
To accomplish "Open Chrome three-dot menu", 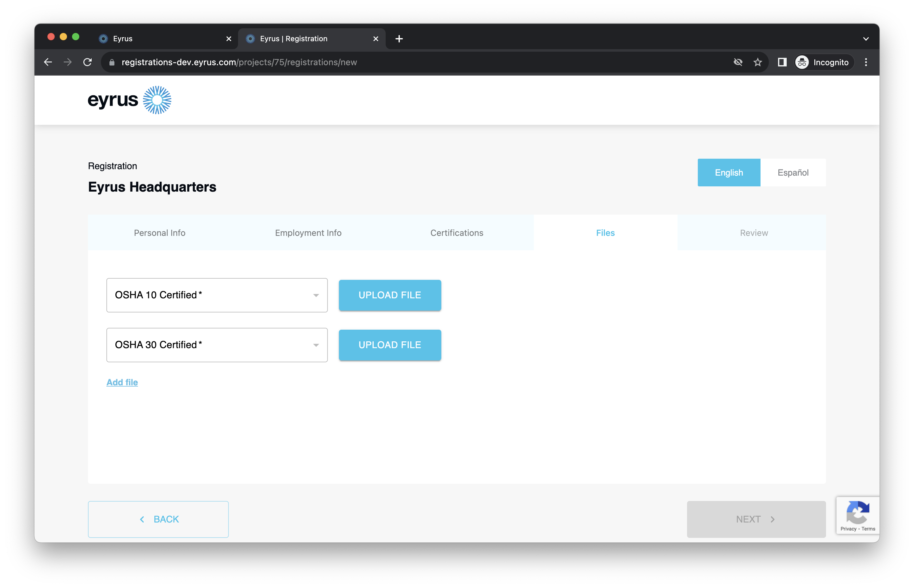I will coord(866,62).
